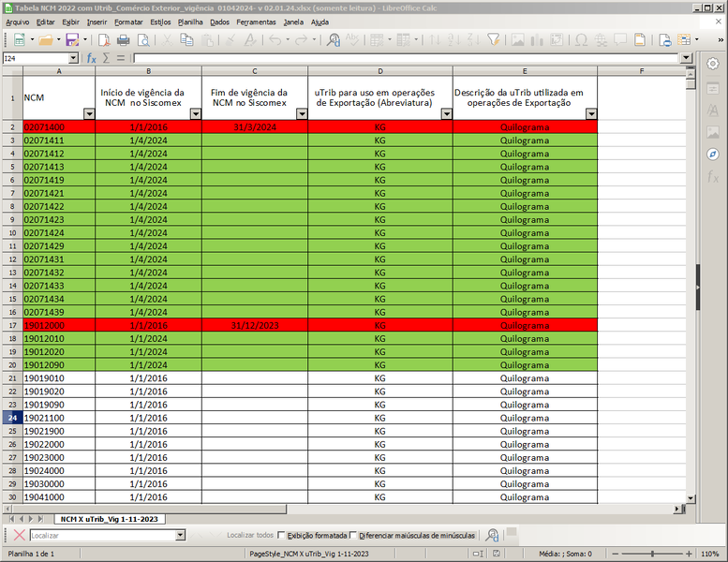728x562 pixels.
Task: Open the sidebar Styles panel
Action: tap(713, 110)
